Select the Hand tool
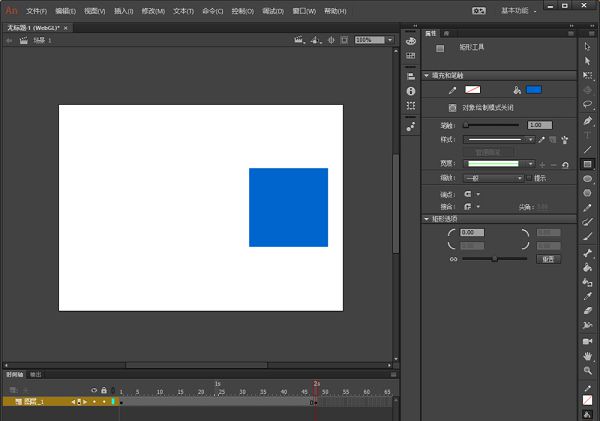This screenshot has height=421, width=600. click(588, 355)
